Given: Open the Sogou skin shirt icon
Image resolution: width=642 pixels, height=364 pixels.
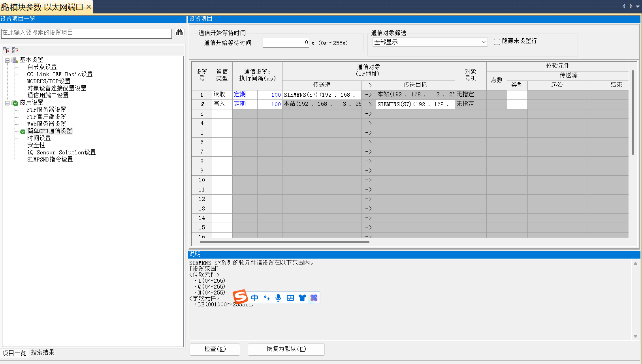Looking at the screenshot, I should click(302, 298).
